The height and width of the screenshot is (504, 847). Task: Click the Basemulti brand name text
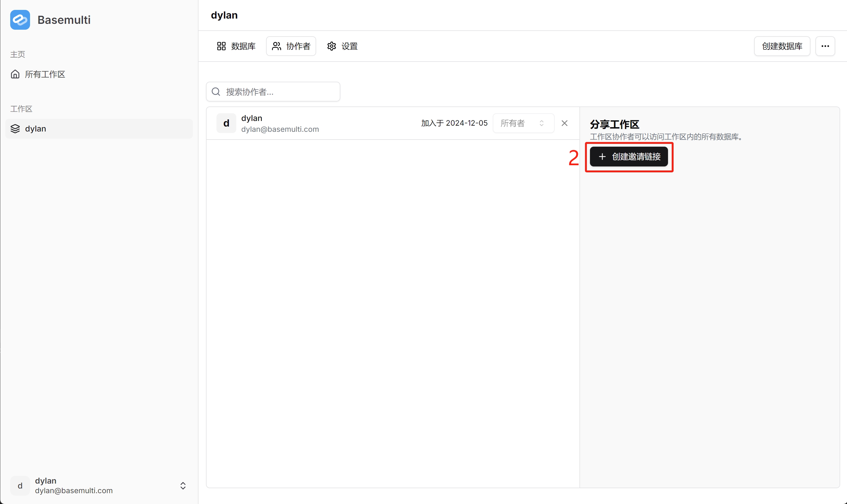click(64, 20)
